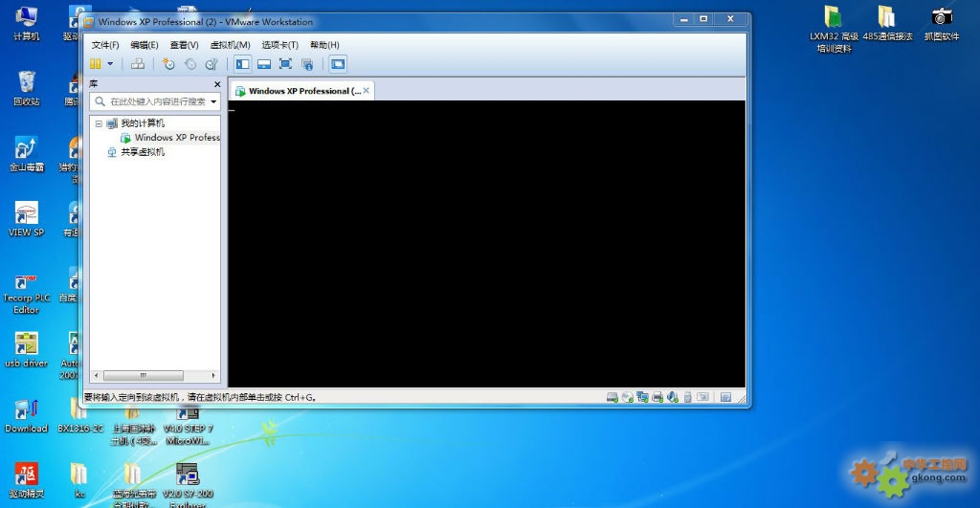
Task: Click the yellow Suspend virtual machine button
Action: 96,64
